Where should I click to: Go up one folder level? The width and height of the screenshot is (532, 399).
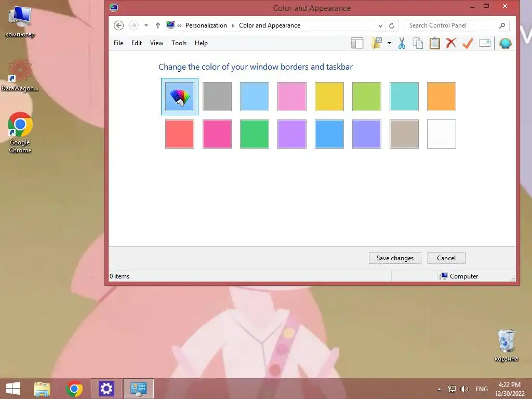point(158,25)
